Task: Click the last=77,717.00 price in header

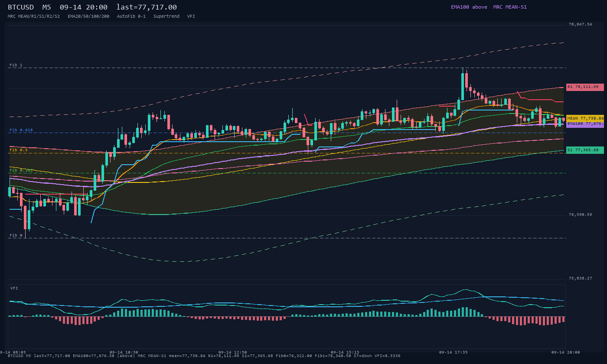Action: point(147,7)
